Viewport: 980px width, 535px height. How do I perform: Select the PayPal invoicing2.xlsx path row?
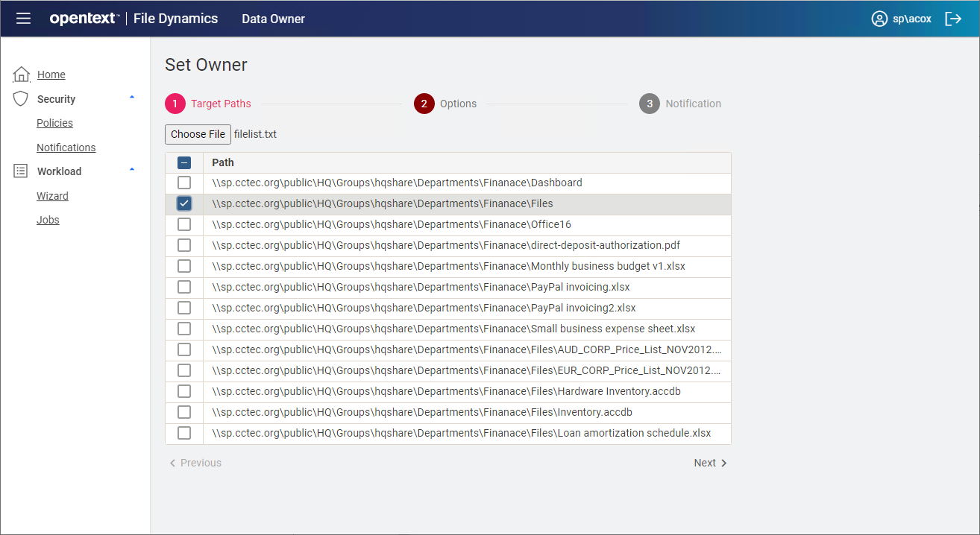[x=424, y=308]
